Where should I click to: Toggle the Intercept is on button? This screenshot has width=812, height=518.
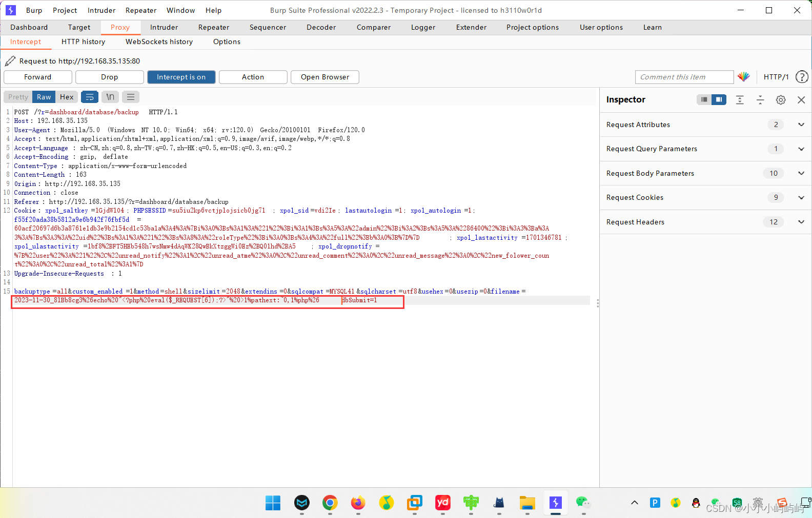(181, 77)
